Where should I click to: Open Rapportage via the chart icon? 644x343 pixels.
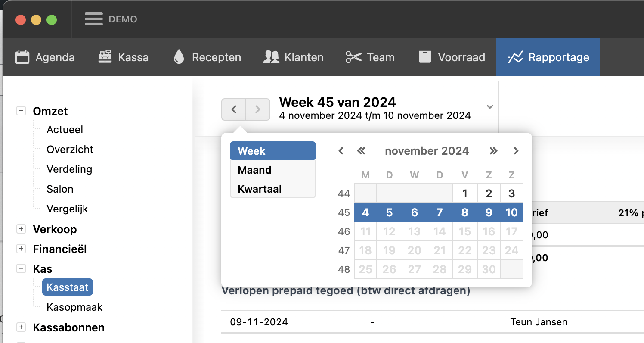515,57
